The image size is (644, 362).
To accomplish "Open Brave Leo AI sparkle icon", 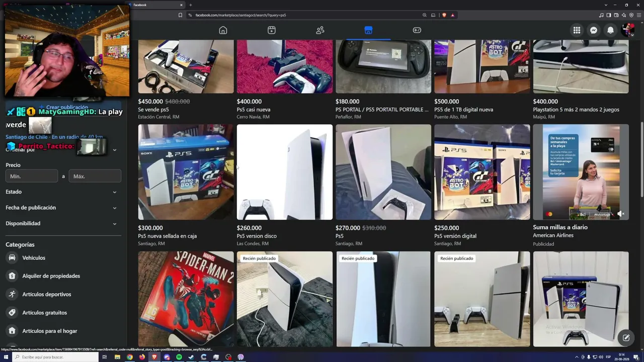I will pyautogui.click(x=624, y=15).
